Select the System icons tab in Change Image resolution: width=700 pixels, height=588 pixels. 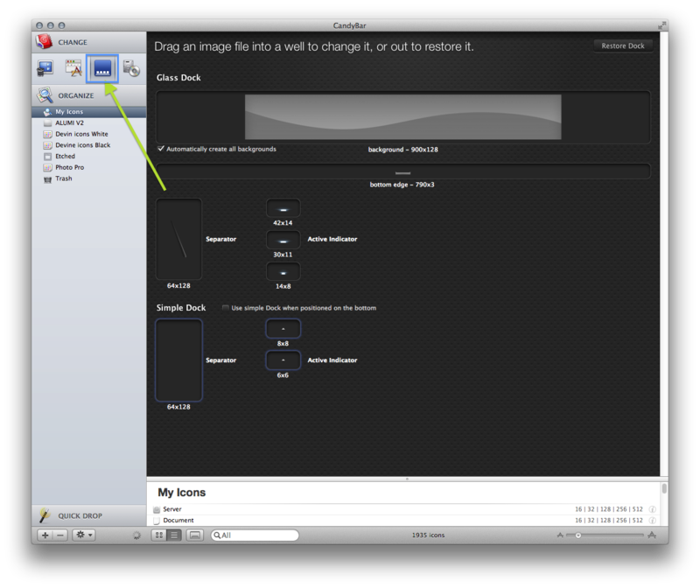(45, 68)
